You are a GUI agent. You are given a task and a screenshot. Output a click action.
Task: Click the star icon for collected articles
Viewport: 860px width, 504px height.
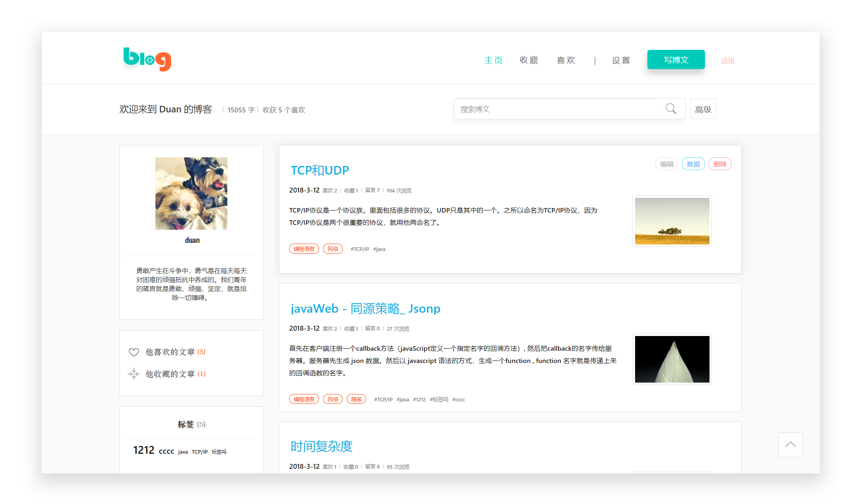134,374
